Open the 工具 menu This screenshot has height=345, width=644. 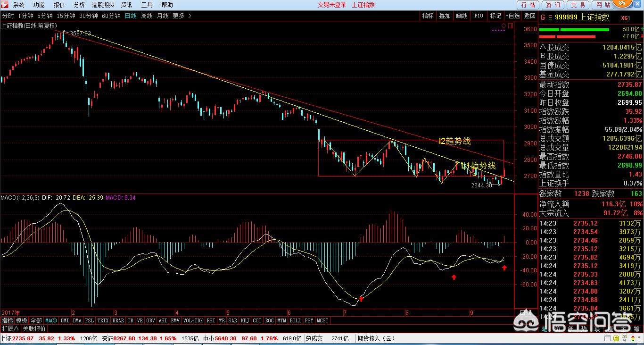(x=147, y=5)
